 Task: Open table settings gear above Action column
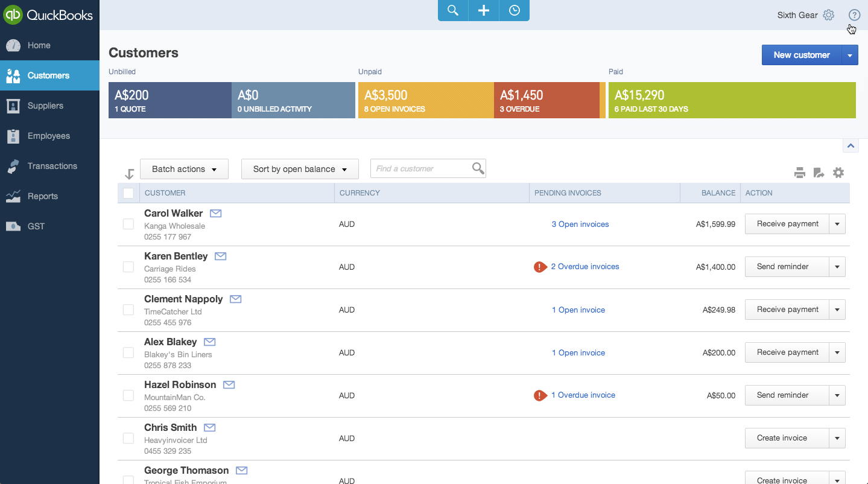(838, 173)
